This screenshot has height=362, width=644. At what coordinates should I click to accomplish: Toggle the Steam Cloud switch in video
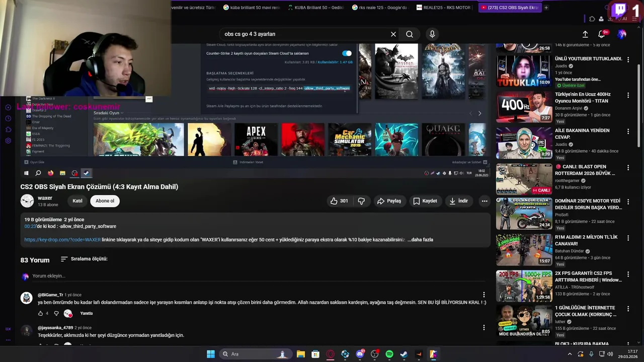(347, 53)
